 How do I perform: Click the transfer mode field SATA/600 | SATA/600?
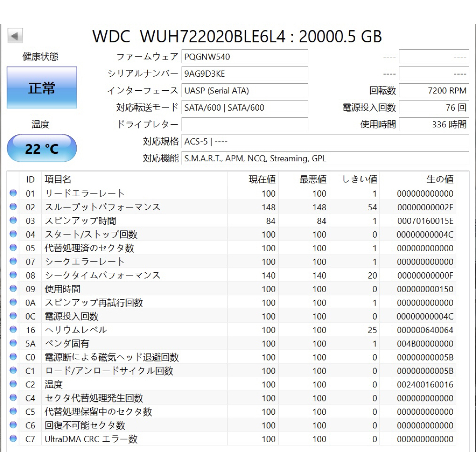click(x=245, y=108)
